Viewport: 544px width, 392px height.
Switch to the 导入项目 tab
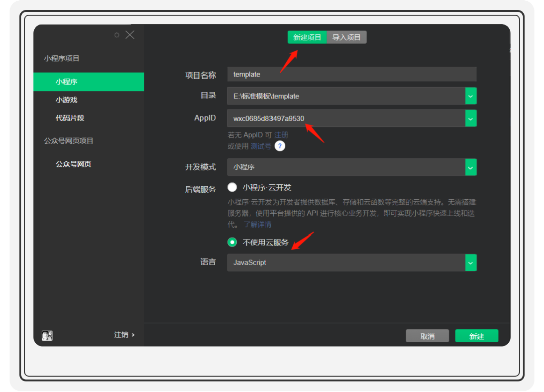[347, 37]
